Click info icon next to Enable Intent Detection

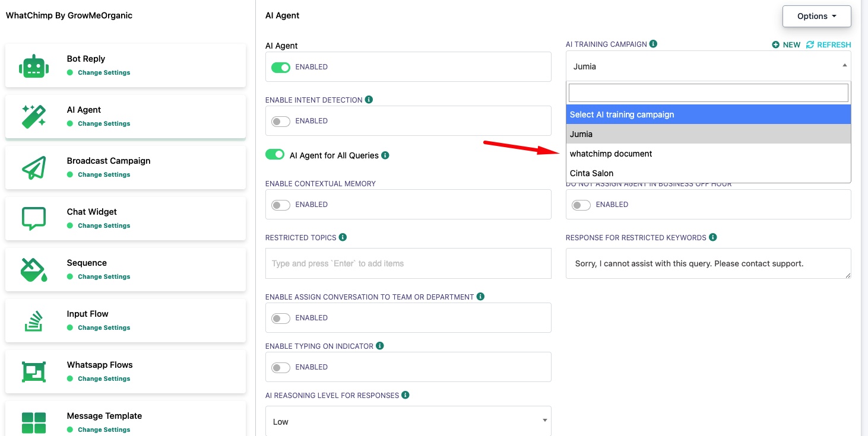coord(369,100)
